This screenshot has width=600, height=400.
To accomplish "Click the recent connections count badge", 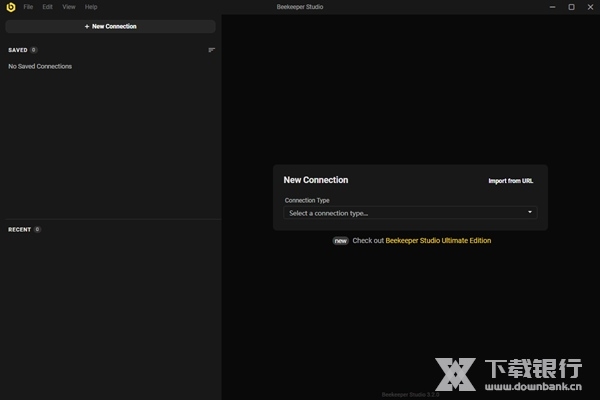I will [37, 229].
